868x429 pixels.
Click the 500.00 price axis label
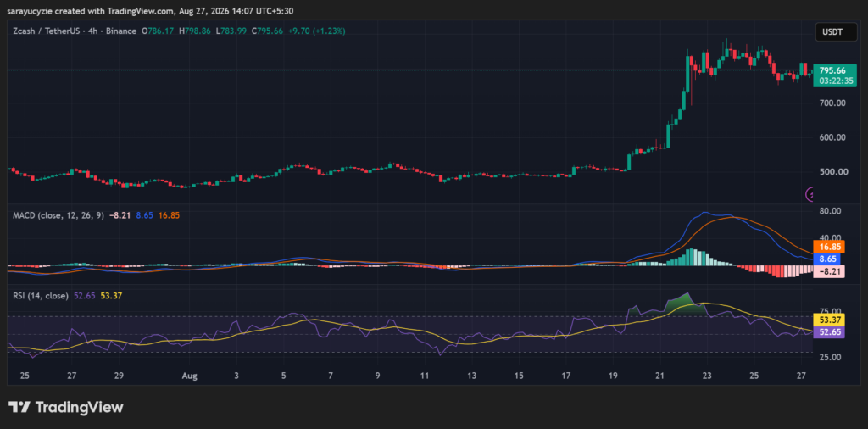(832, 171)
